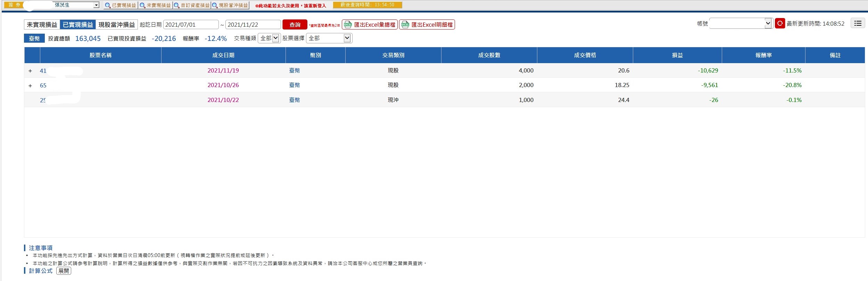Export the Excel summary file 匯出Excel彙總檔
The width and height of the screenshot is (868, 281).
(x=370, y=25)
